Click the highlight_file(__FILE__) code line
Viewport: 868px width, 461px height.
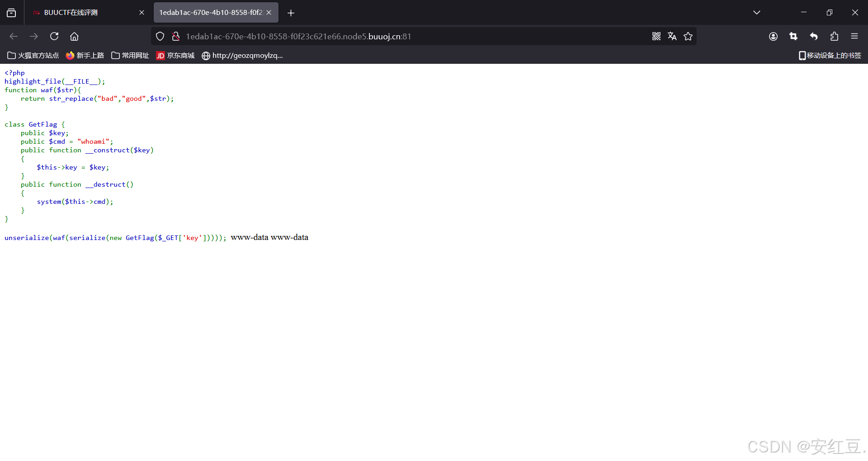[55, 81]
